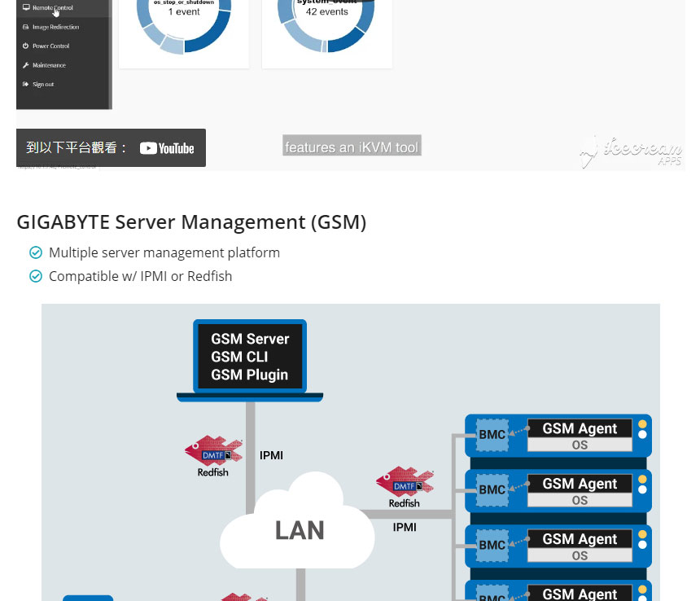
Task: Click 'Compatible w/ IPMI or Redfish' text
Action: click(141, 276)
